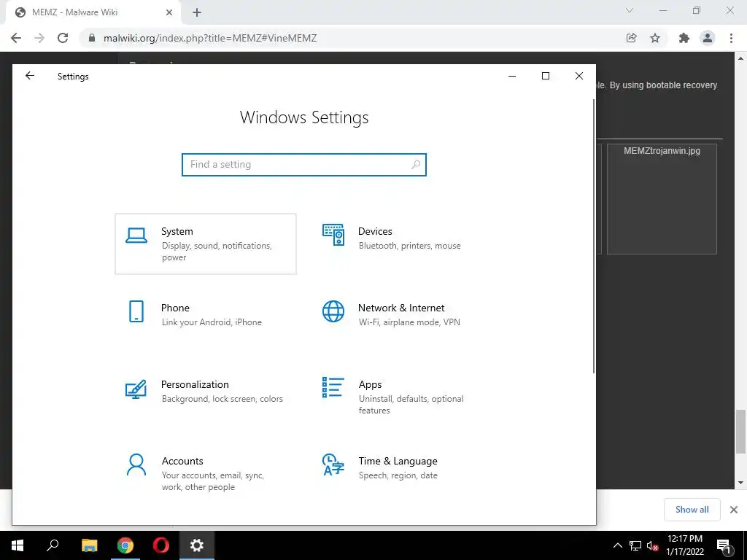Viewport: 747px width, 560px height.
Task: Click the Find a setting search box
Action: tap(304, 164)
